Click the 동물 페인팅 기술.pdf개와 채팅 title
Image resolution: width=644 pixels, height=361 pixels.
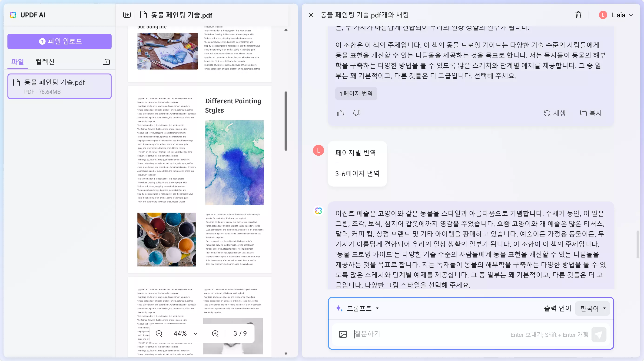point(364,15)
